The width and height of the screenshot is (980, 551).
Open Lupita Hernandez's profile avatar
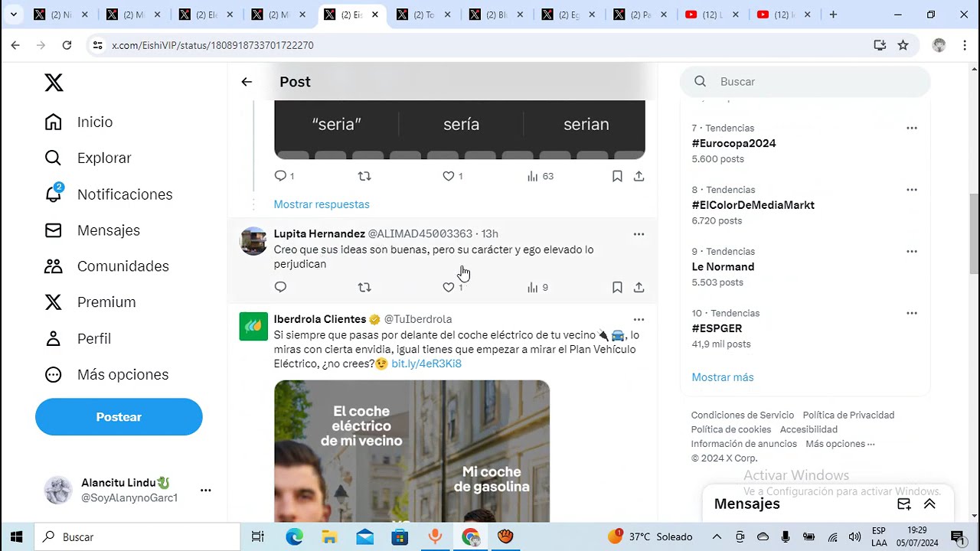(253, 240)
